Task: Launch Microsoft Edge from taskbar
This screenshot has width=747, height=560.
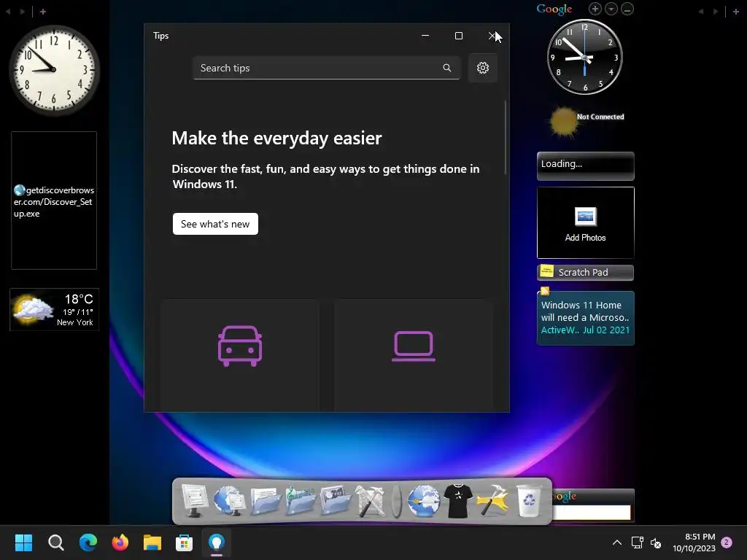Action: (x=88, y=542)
